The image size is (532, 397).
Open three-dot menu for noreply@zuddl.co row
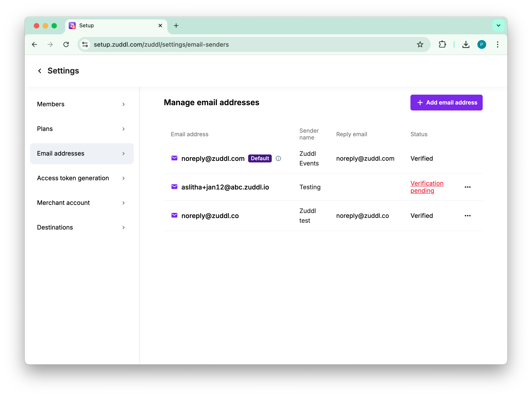pos(467,216)
